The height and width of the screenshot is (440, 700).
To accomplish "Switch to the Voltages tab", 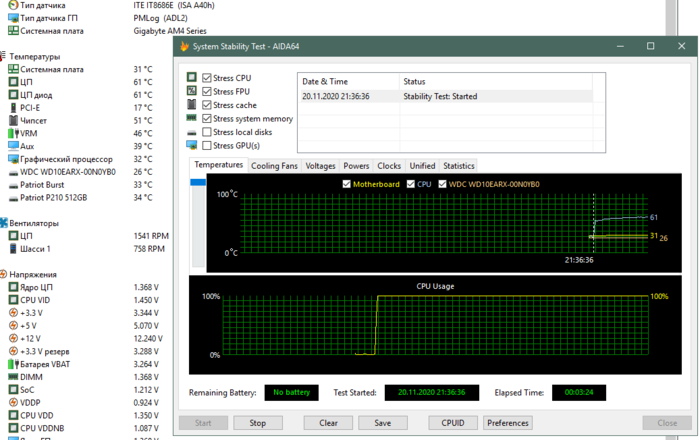I will [320, 166].
